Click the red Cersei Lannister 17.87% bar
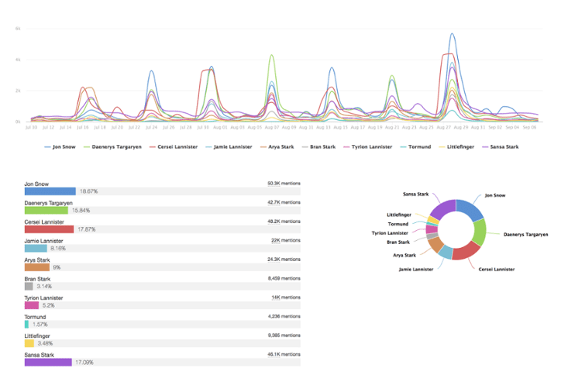Image resolution: width=561 pixels, height=392 pixels. (x=49, y=229)
